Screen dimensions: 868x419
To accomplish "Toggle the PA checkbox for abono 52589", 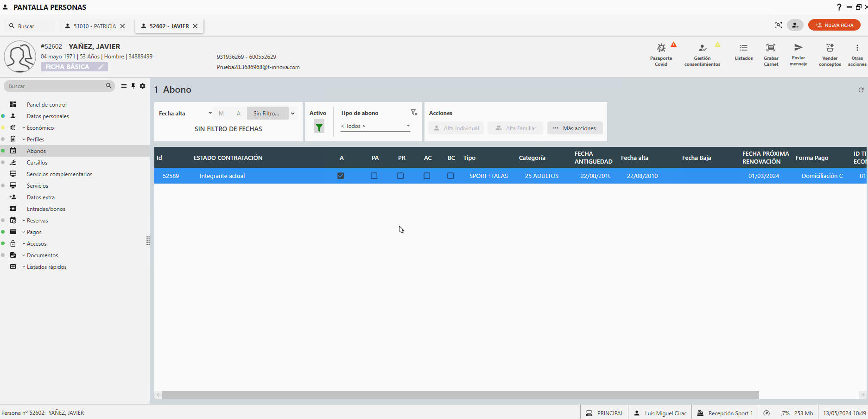I will pos(374,176).
